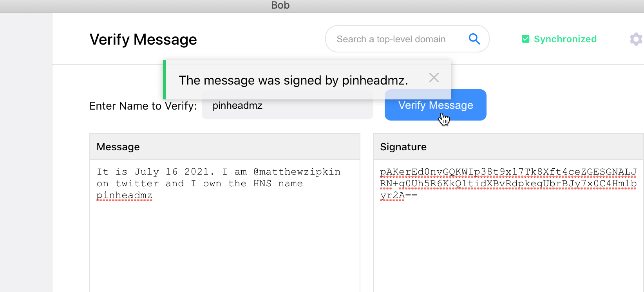Click the Synchronized status label

pyautogui.click(x=565, y=39)
